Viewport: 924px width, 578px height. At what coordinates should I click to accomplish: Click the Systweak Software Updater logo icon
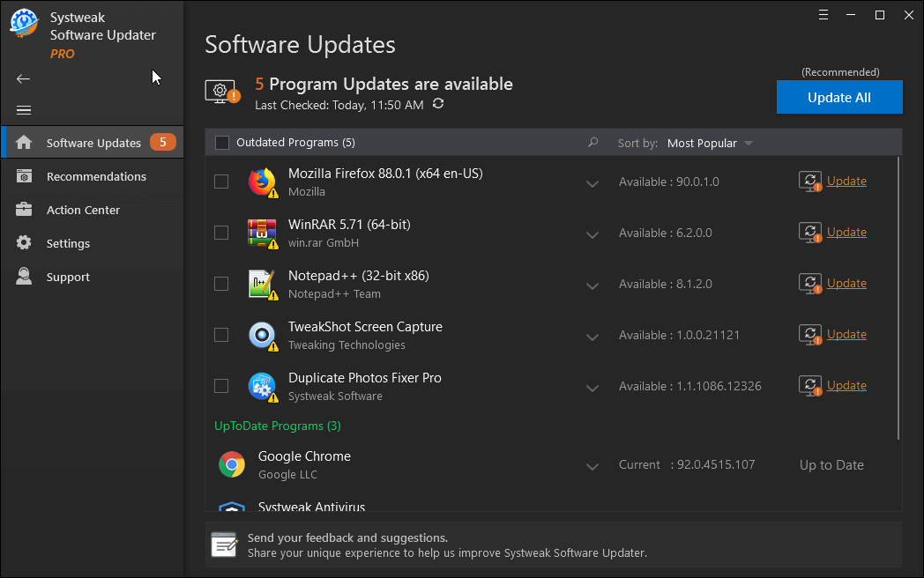23,23
